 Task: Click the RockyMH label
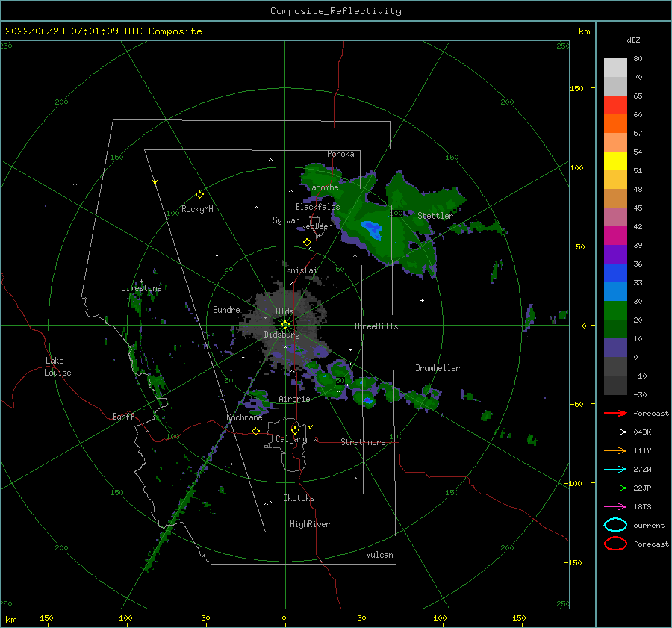click(197, 209)
